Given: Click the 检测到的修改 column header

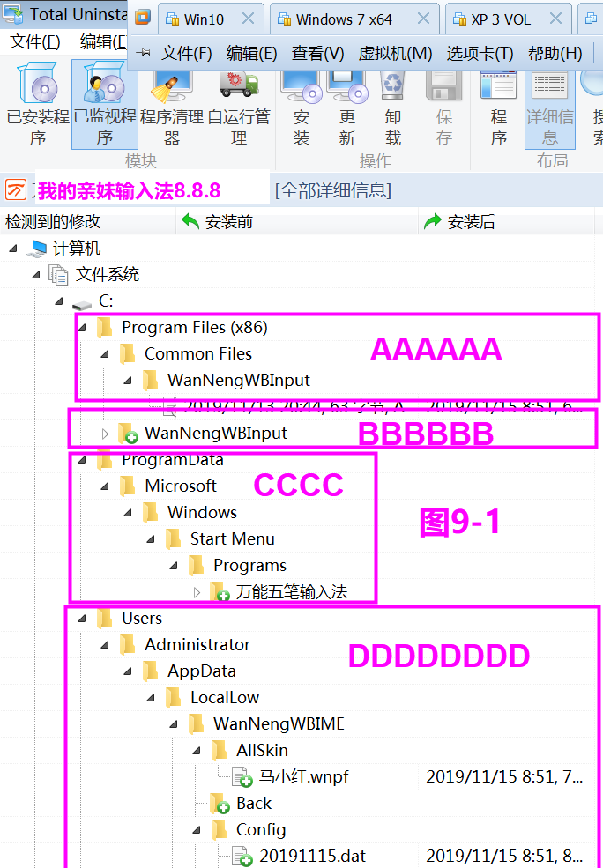Looking at the screenshot, I should 88,222.
